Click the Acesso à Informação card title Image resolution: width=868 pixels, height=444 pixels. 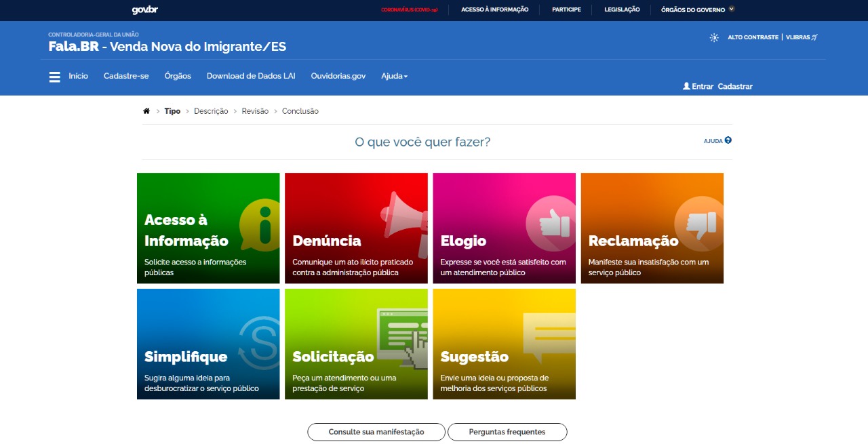pyautogui.click(x=186, y=230)
